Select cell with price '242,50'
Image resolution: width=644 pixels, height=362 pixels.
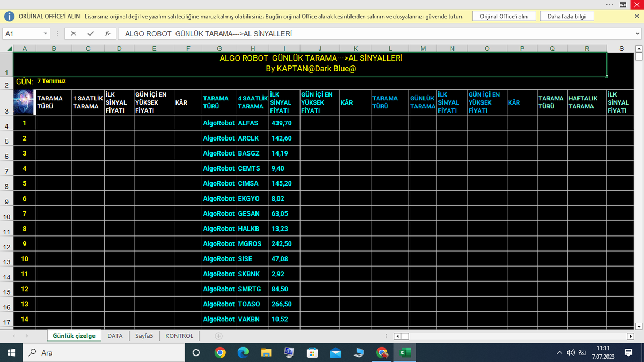click(x=284, y=243)
